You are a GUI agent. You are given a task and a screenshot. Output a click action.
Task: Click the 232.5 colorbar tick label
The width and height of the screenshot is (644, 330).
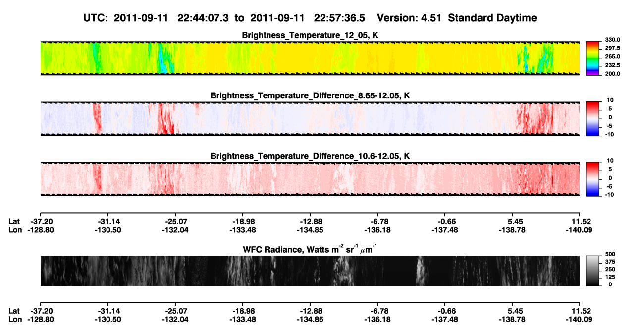point(613,65)
